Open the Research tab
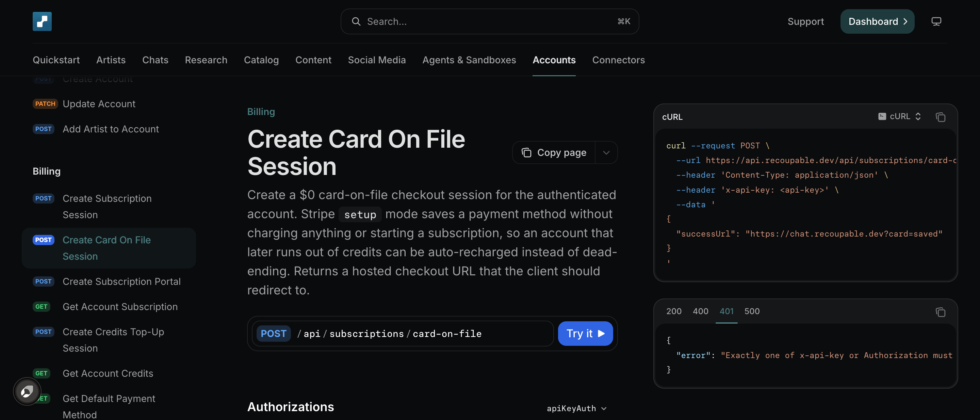 pyautogui.click(x=206, y=60)
